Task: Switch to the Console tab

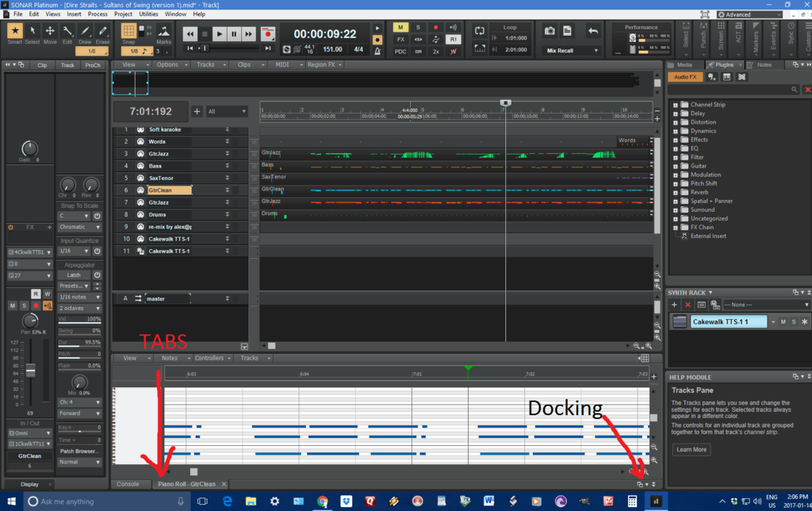Action: point(128,484)
